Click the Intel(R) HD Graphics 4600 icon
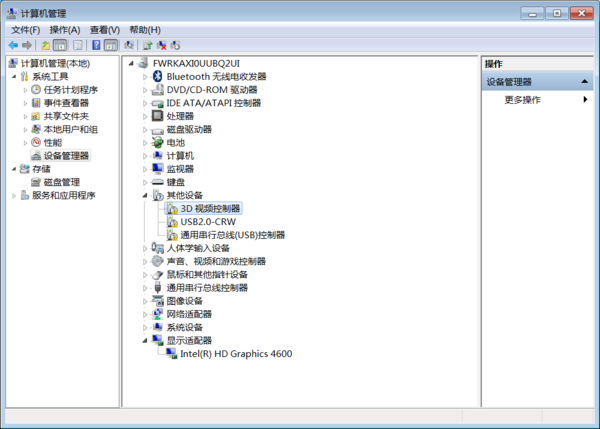Viewport: 600px width, 429px height. tap(171, 353)
